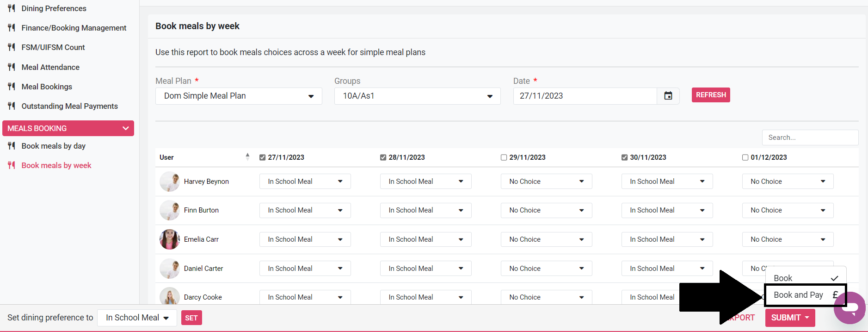Screen dimensions: 868x332
Task: Tick the 01/12/2023 column checkbox
Action: (x=745, y=157)
